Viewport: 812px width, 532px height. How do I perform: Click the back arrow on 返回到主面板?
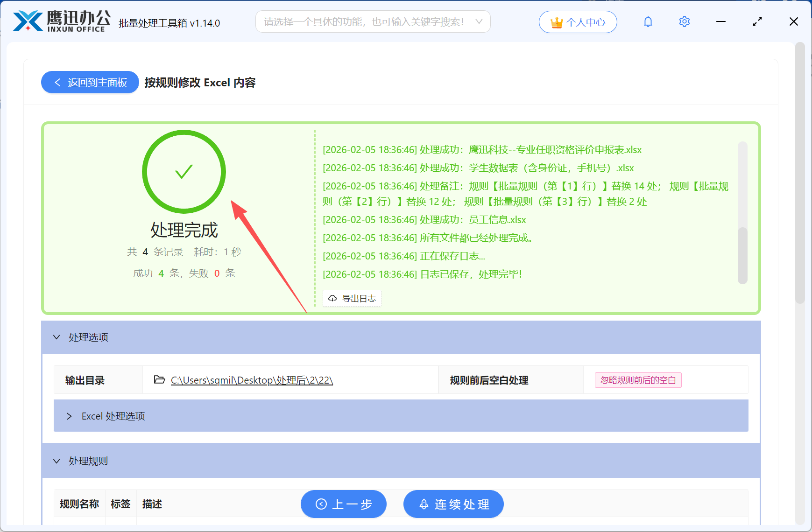pos(57,82)
